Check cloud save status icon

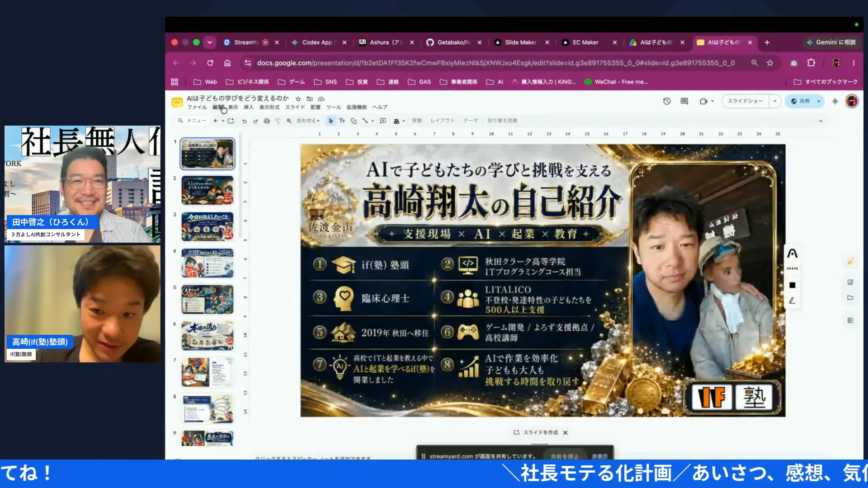321,99
